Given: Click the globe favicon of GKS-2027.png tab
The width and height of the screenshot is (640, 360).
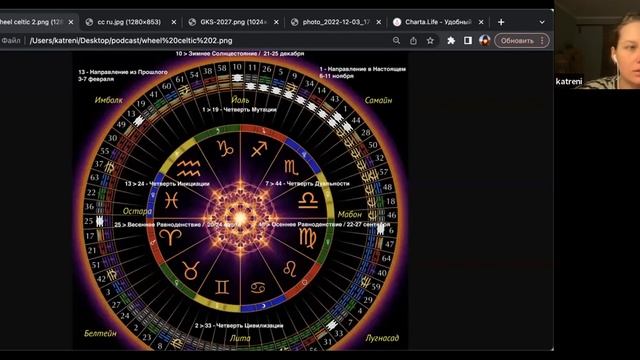Looking at the screenshot, I should click(x=192, y=22).
